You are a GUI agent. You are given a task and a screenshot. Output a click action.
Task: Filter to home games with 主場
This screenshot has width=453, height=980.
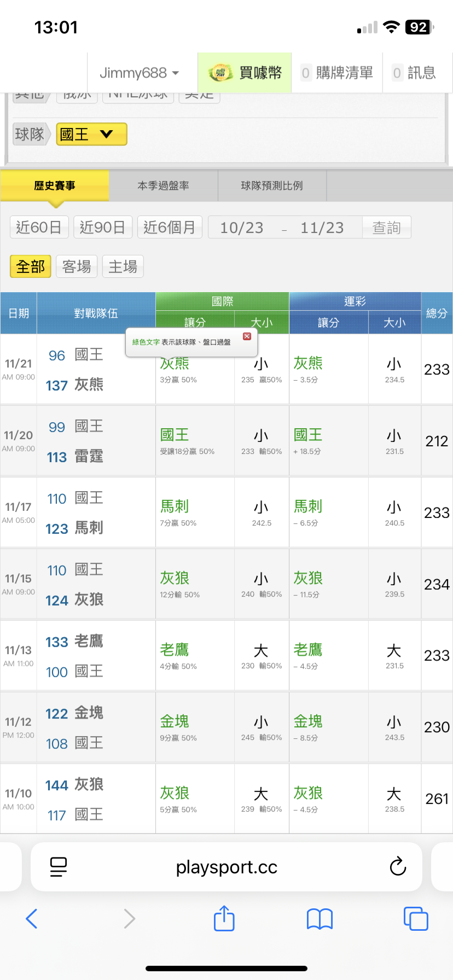123,267
